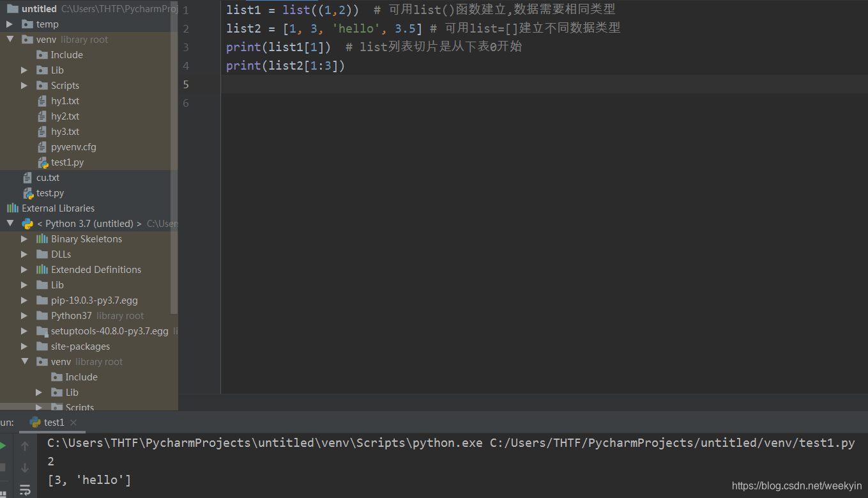
Task: Select the Extended Definitions entry
Action: 89,270
